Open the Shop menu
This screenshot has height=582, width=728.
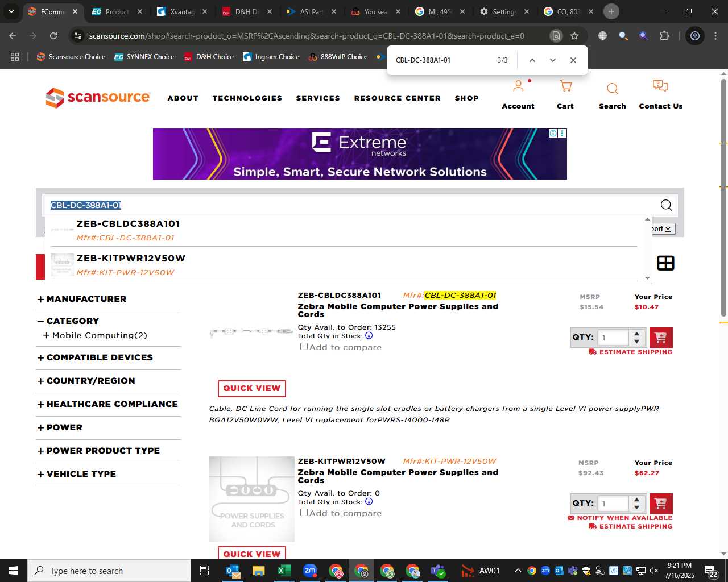(467, 98)
